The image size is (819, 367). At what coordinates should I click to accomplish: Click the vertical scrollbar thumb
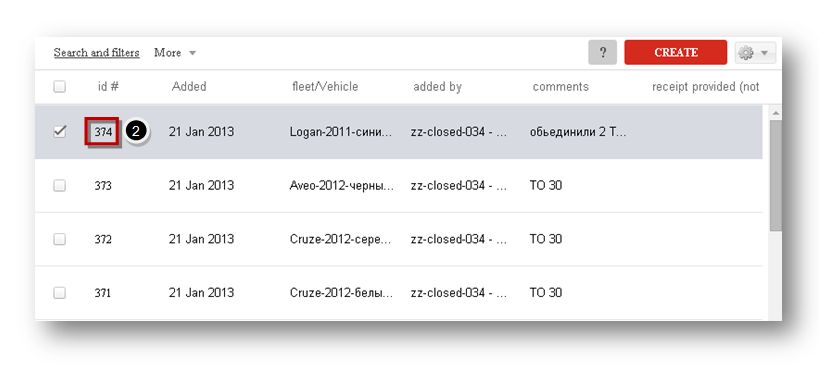pos(776,175)
